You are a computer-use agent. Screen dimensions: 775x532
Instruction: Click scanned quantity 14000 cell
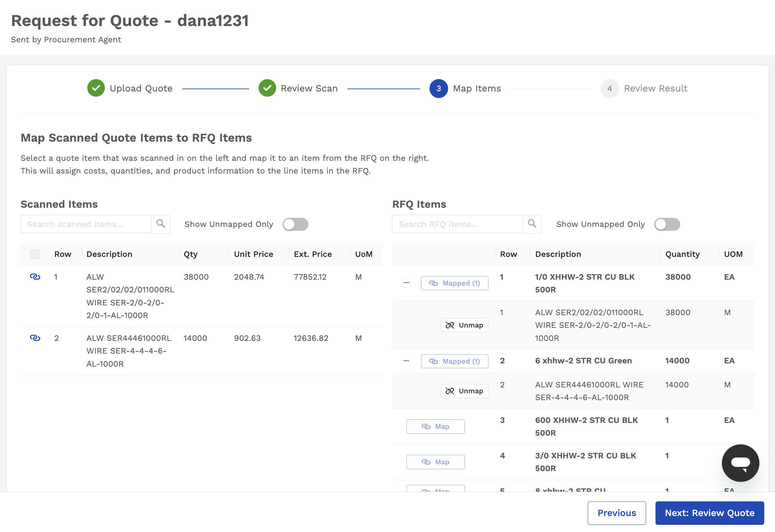point(195,338)
